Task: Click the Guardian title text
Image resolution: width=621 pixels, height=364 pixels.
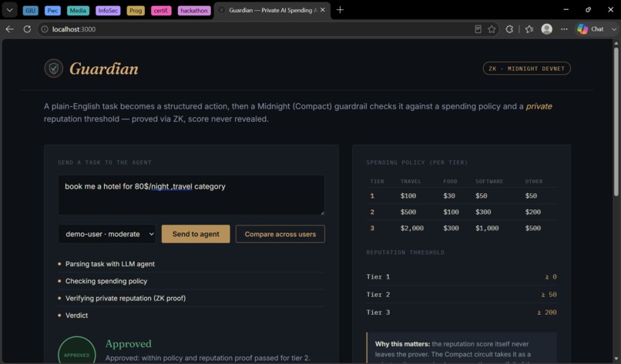Action: coord(104,68)
